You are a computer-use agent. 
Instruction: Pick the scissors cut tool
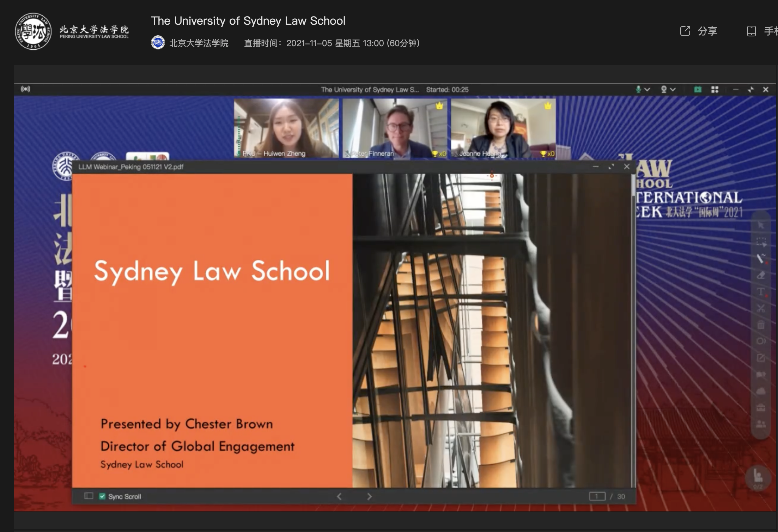[x=761, y=308]
